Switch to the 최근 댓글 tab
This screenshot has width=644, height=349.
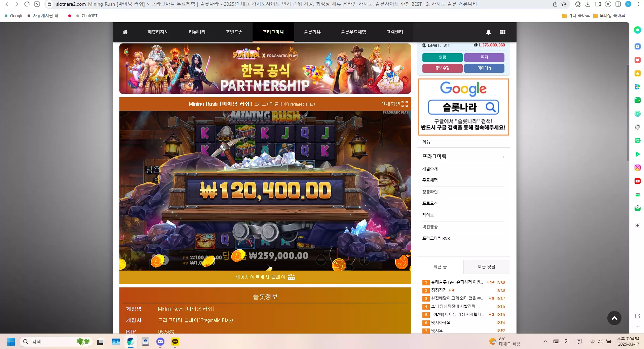coord(487,267)
